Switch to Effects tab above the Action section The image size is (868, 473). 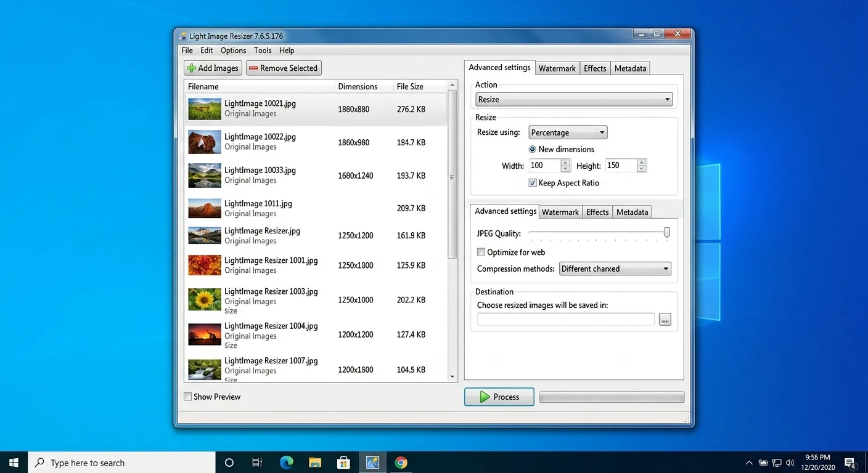[x=595, y=68]
